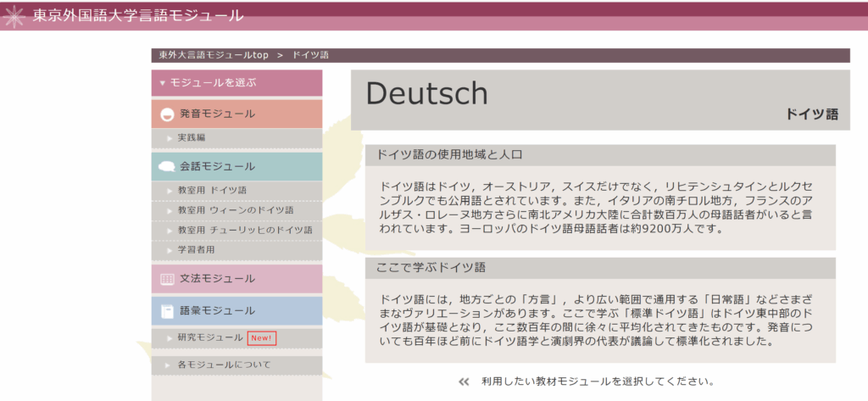
Task: Open 東外大言語モジュールtop breadcrumb link
Action: point(213,55)
